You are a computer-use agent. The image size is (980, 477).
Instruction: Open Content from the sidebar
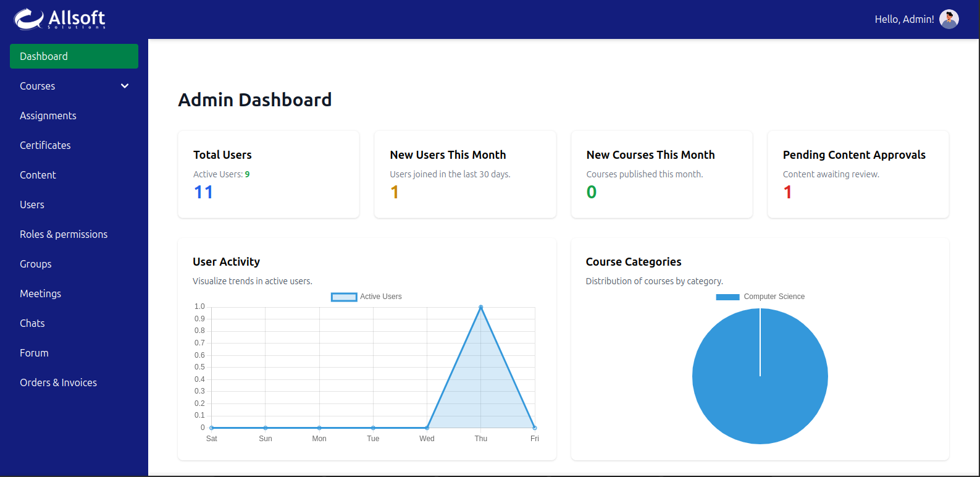tap(38, 175)
